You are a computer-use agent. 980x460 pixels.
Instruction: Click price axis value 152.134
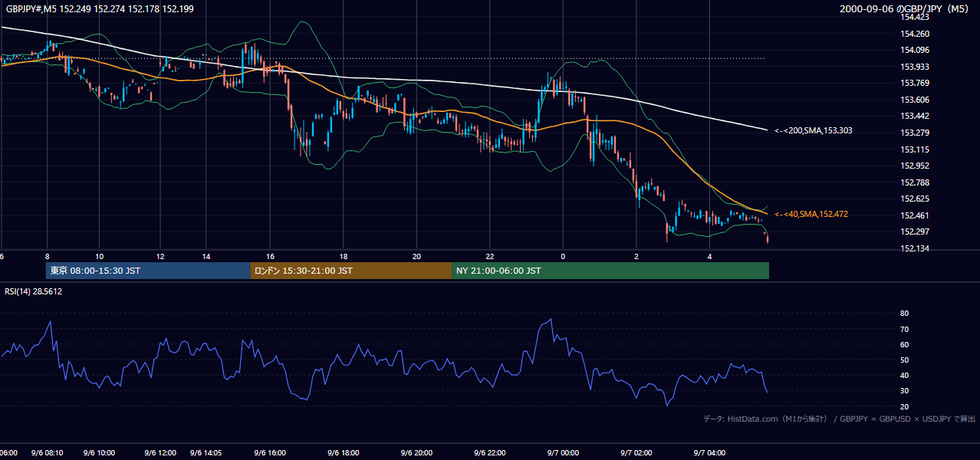[x=915, y=248]
